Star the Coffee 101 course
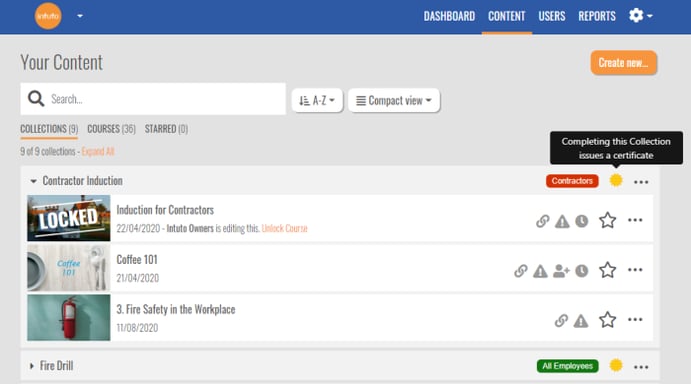This screenshot has height=384, width=691. [x=607, y=270]
